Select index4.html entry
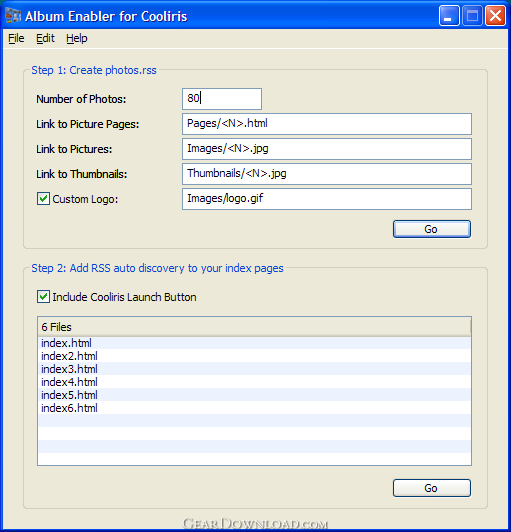This screenshot has width=511, height=532. (254, 382)
